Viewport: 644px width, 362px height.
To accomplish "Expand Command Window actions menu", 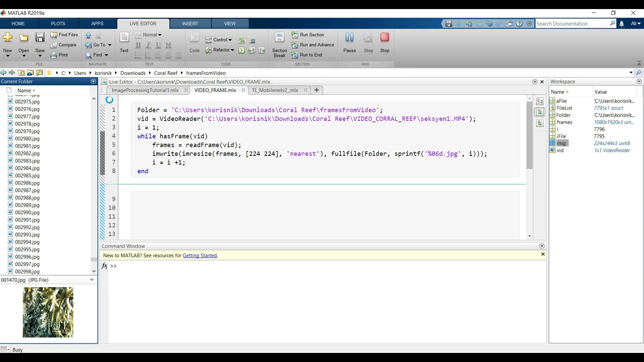I will (x=542, y=246).
